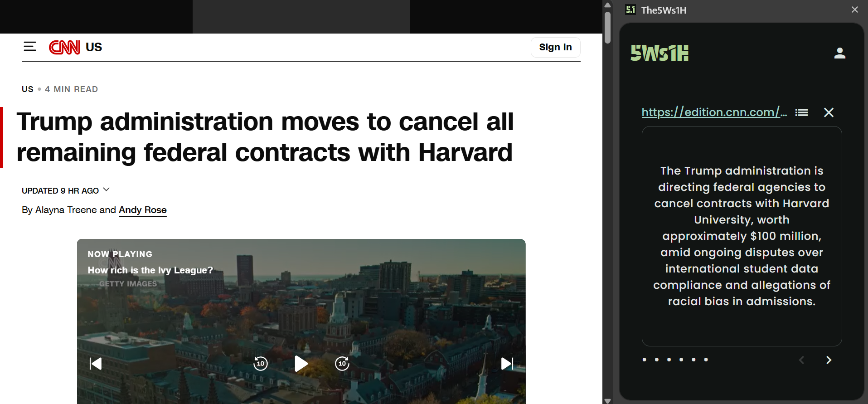Play the Ivy League video

pos(301,364)
